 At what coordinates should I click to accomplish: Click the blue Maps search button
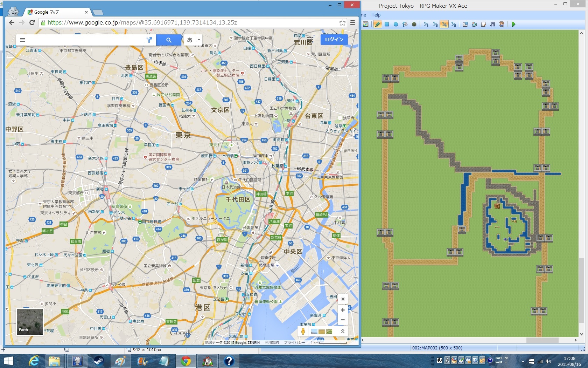pyautogui.click(x=169, y=40)
